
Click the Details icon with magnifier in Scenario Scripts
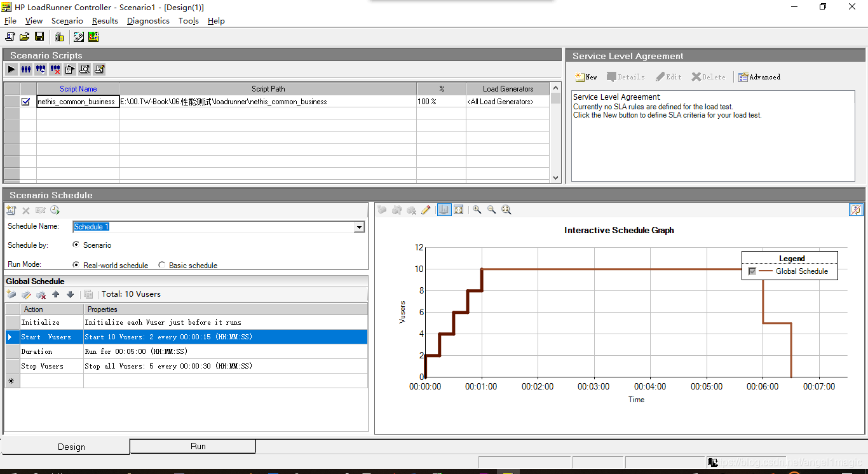(85, 69)
